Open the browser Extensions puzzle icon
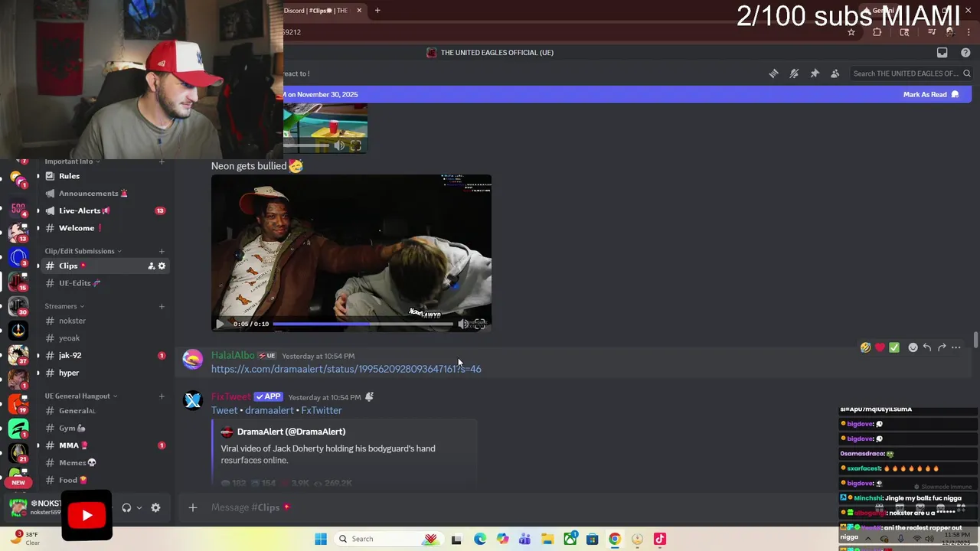 (877, 32)
